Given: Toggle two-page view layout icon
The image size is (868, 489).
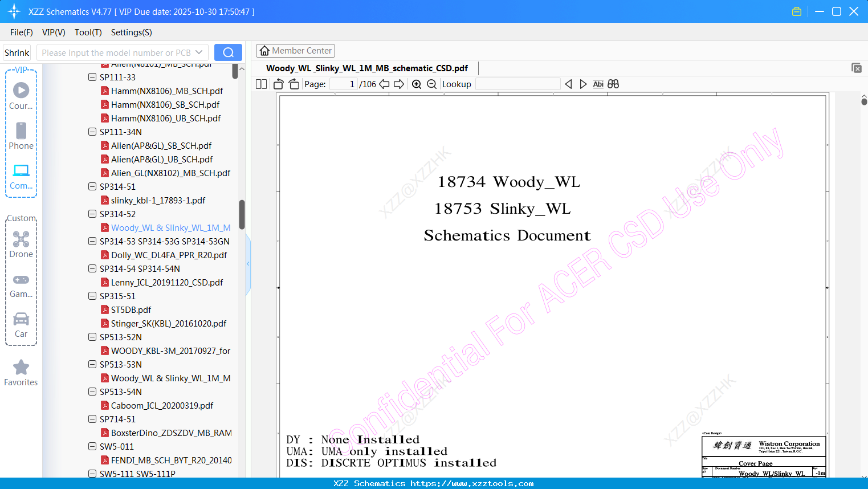Looking at the screenshot, I should (x=262, y=84).
